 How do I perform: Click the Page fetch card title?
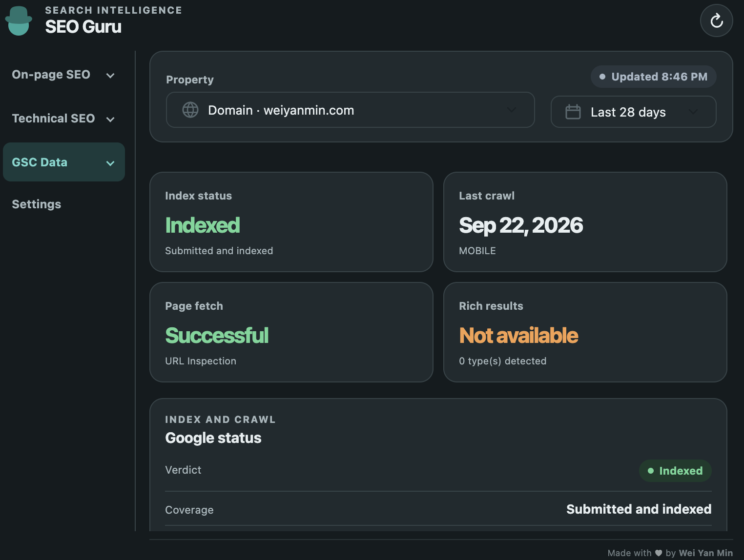[194, 306]
